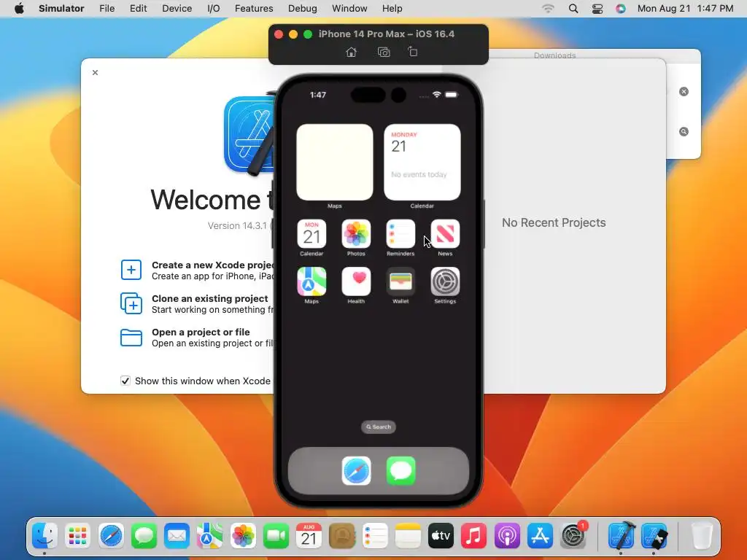
Task: Click the magnifier icon in Downloads window
Action: (684, 131)
